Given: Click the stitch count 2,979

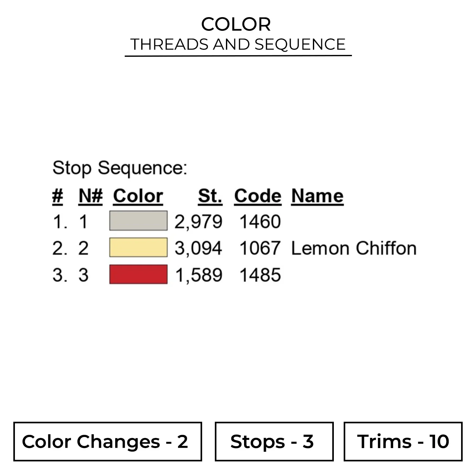Looking at the screenshot, I should [x=198, y=221].
